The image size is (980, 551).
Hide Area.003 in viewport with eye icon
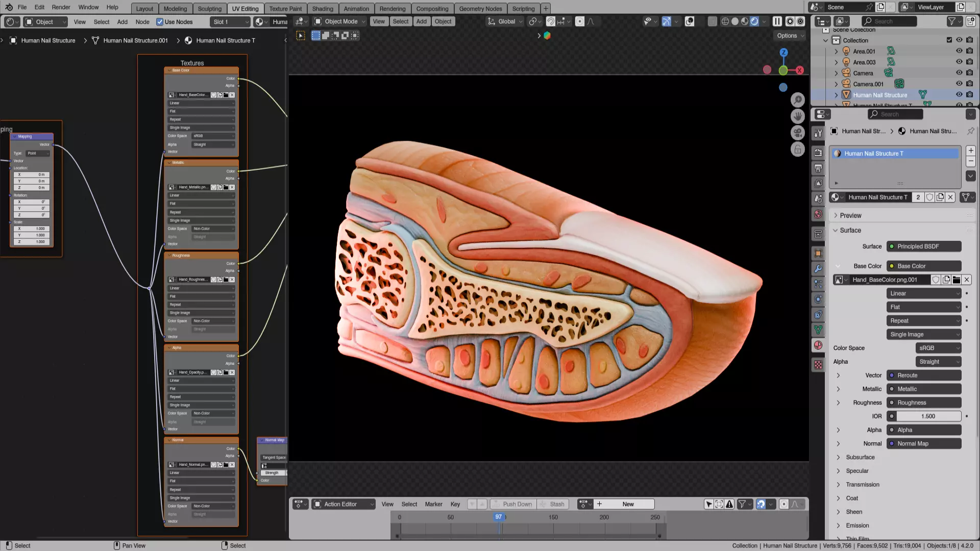(959, 62)
